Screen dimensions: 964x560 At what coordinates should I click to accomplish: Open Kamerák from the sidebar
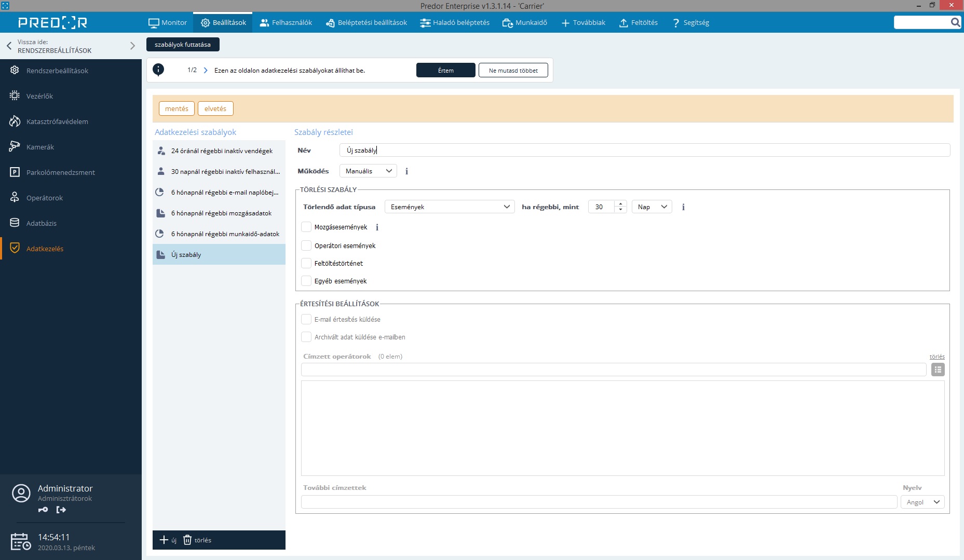click(40, 147)
